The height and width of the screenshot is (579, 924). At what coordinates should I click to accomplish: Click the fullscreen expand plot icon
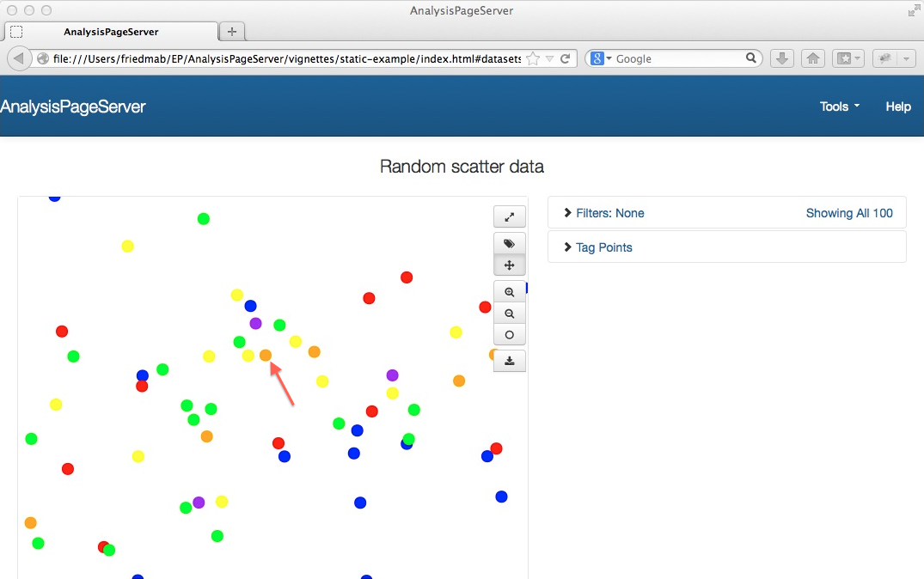(x=509, y=216)
